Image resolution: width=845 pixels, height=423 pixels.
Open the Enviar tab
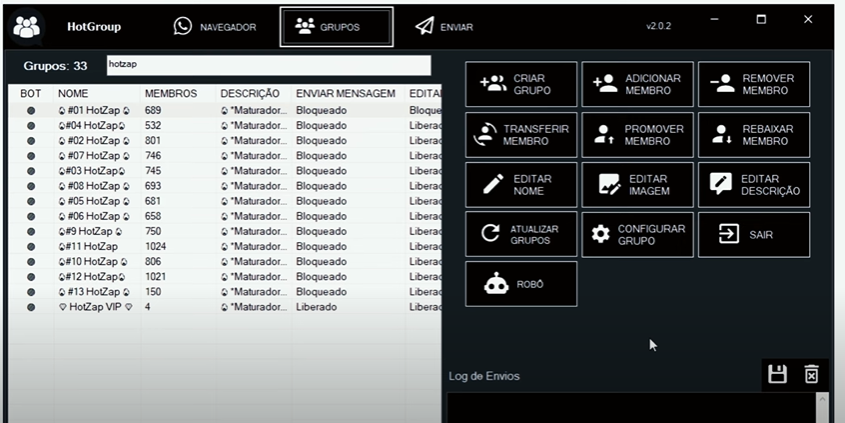[x=444, y=26]
